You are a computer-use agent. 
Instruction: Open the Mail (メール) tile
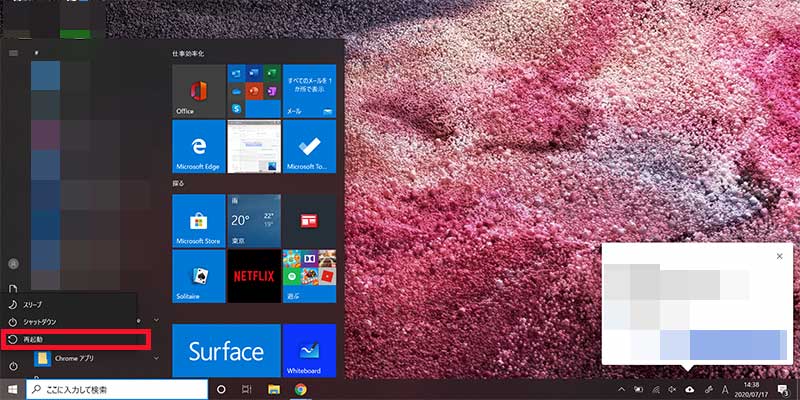tap(308, 91)
